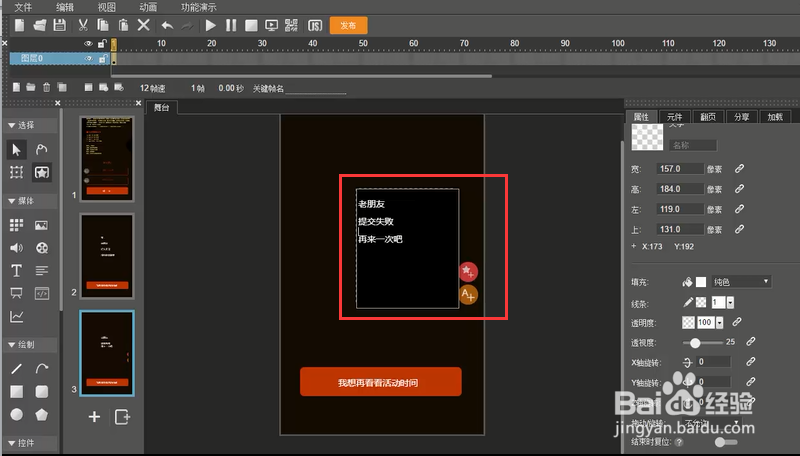Screen dimensions: 800x456
Task: Open the opacity dropdown showing 100
Action: (719, 322)
